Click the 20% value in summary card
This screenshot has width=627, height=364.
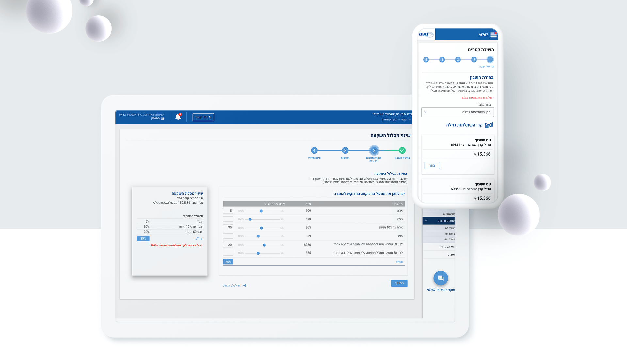tap(146, 232)
